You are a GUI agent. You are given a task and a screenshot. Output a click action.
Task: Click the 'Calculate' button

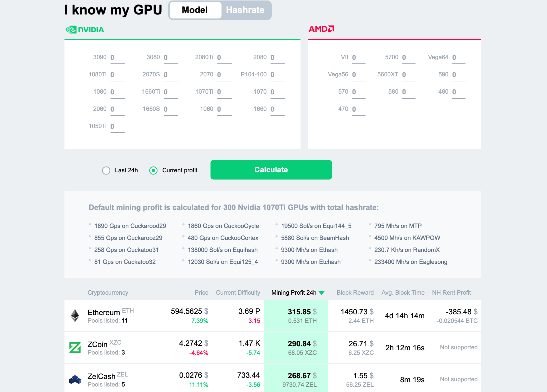click(270, 170)
